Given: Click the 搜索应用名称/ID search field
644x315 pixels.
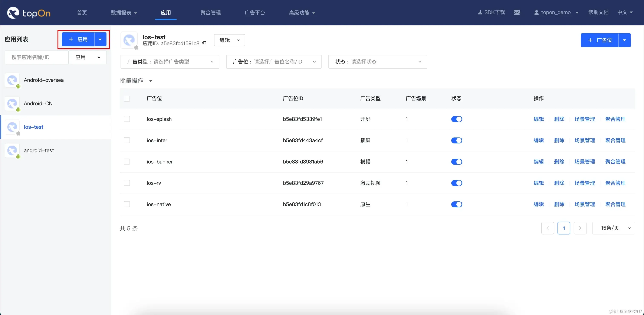Looking at the screenshot, I should (36, 57).
